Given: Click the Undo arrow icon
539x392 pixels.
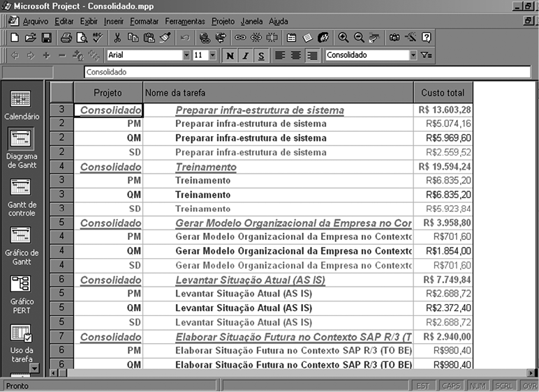Looking at the screenshot, I should [185, 38].
